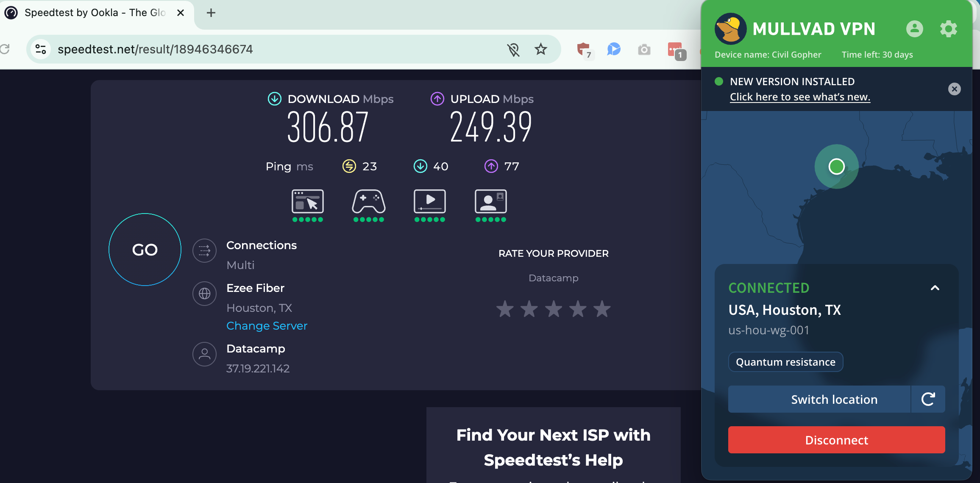Disconnect the Mullvad VPN connection
Screen dimensions: 980x483
pos(836,440)
